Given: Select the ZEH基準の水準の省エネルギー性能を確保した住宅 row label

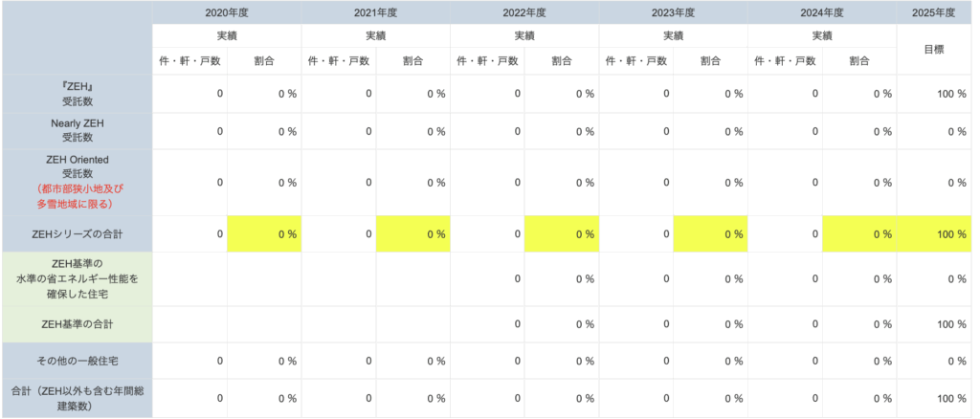Looking at the screenshot, I should point(76,278).
